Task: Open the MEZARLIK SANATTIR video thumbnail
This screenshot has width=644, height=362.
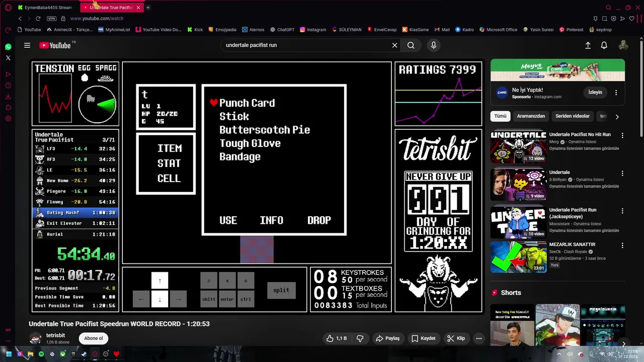Action: coord(518,257)
